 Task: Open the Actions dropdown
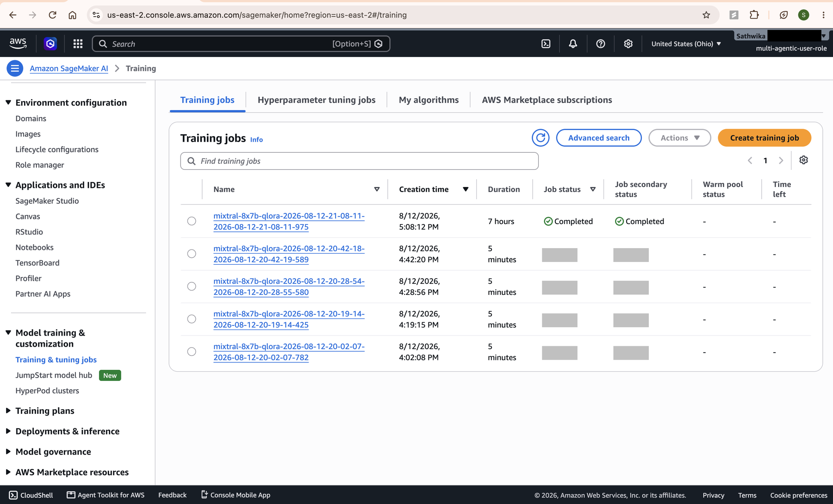point(679,138)
